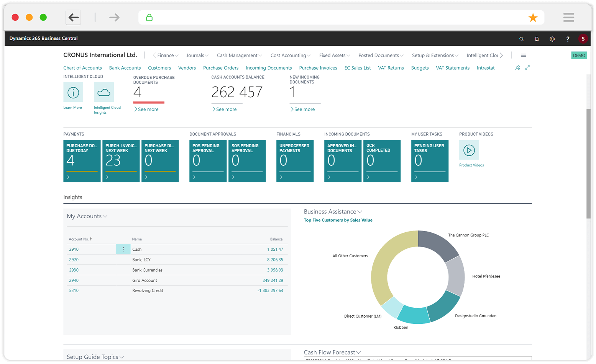Click the CRONUS International Ltd. company name
This screenshot has height=364, width=596.
[x=100, y=55]
